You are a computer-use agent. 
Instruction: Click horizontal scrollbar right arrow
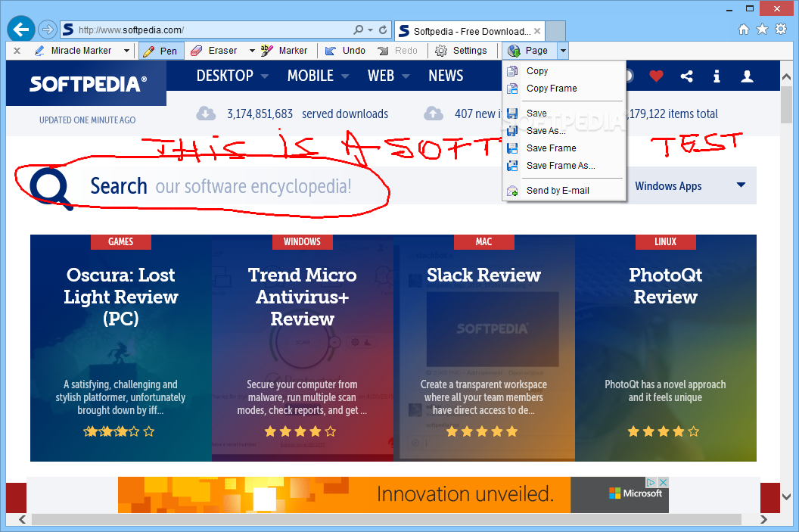pos(763,519)
